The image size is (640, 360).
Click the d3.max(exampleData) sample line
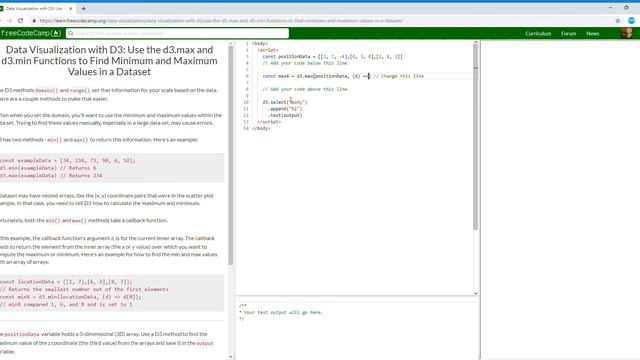click(x=51, y=176)
